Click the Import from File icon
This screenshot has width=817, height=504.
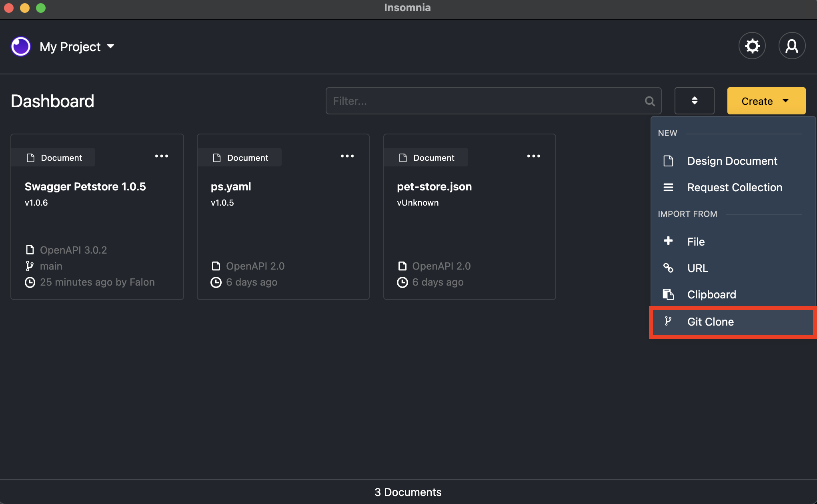(669, 242)
